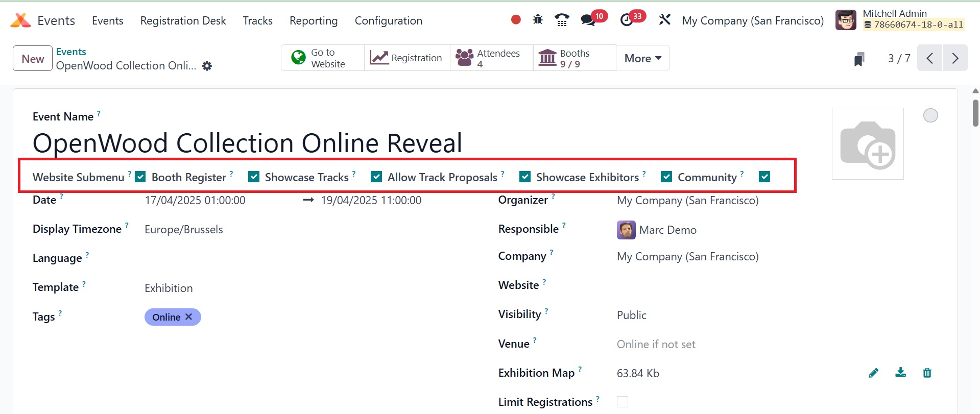The image size is (980, 414).
Task: Open the Events menu in navbar
Action: (x=108, y=20)
